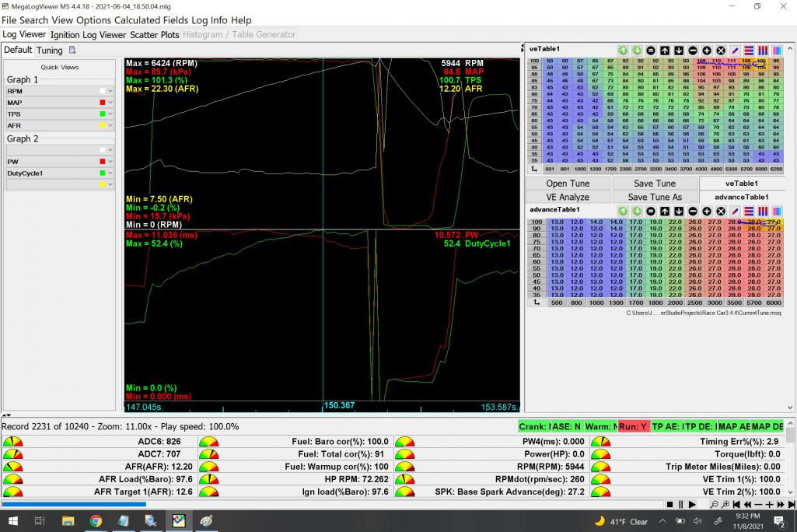Open the Options menu

[93, 20]
